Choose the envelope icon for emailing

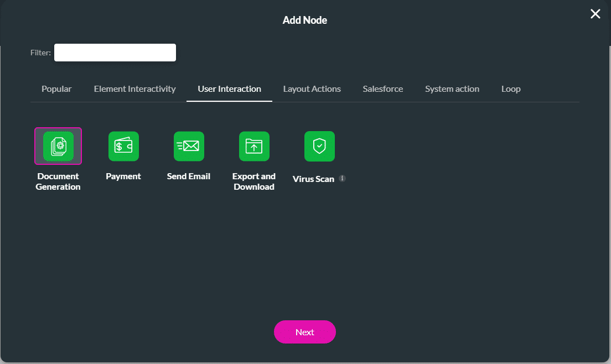pyautogui.click(x=189, y=146)
